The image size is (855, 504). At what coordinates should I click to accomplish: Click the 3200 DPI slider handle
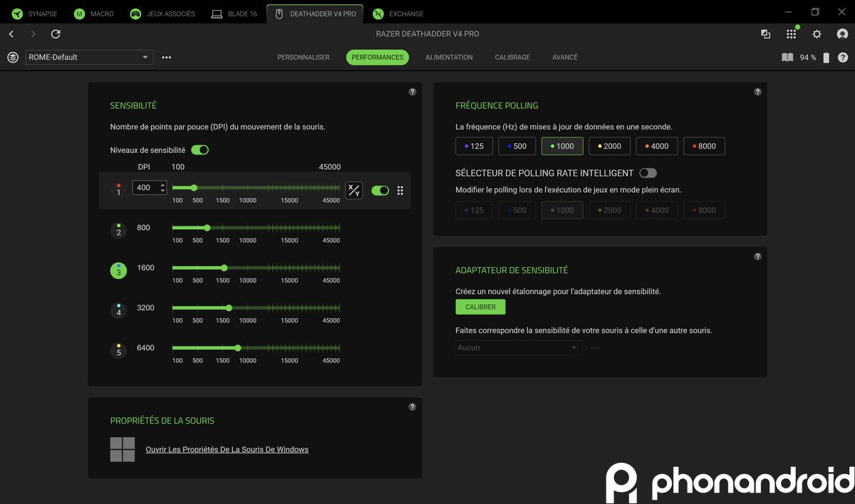pyautogui.click(x=229, y=308)
